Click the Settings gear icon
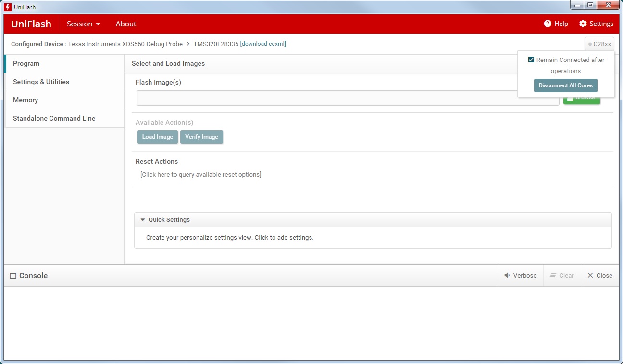 click(x=583, y=24)
